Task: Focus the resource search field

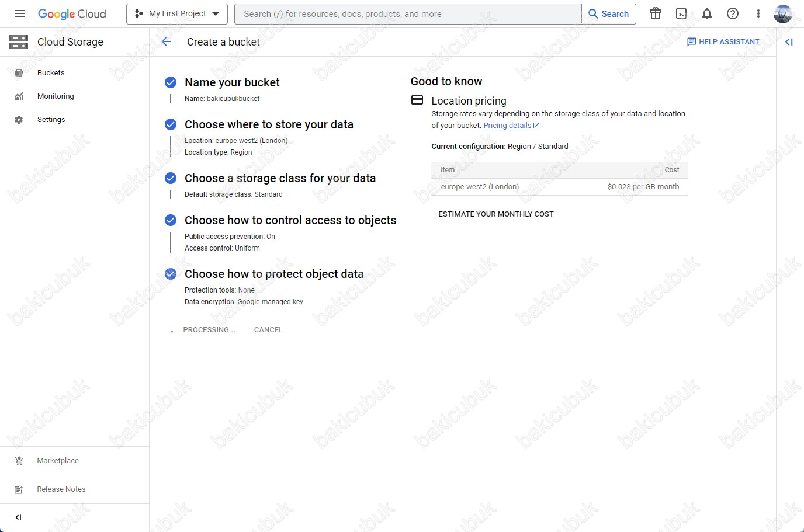Action: coord(408,13)
